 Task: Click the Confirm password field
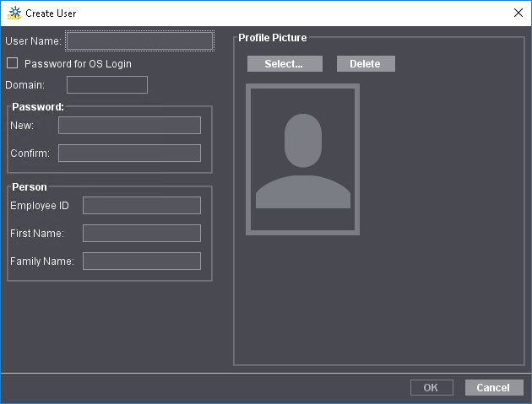point(129,154)
